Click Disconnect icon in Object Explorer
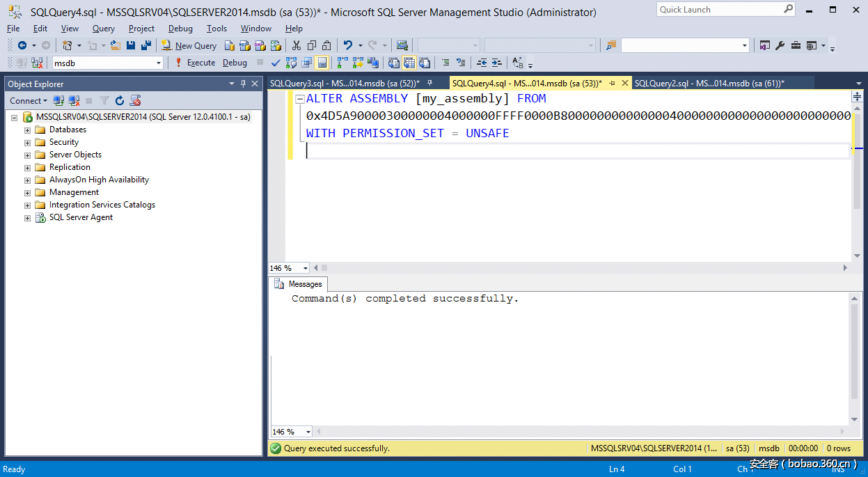Image resolution: width=868 pixels, height=477 pixels. click(x=74, y=101)
